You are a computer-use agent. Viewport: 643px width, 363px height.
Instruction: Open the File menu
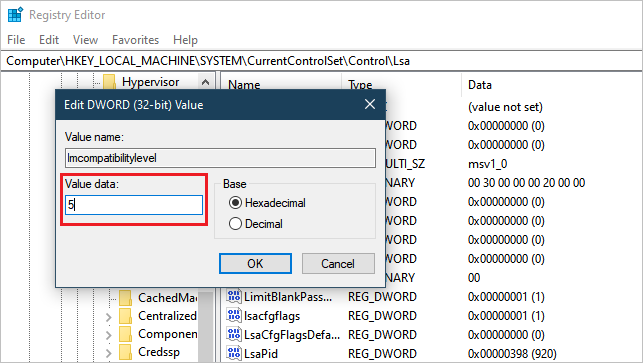[x=16, y=40]
